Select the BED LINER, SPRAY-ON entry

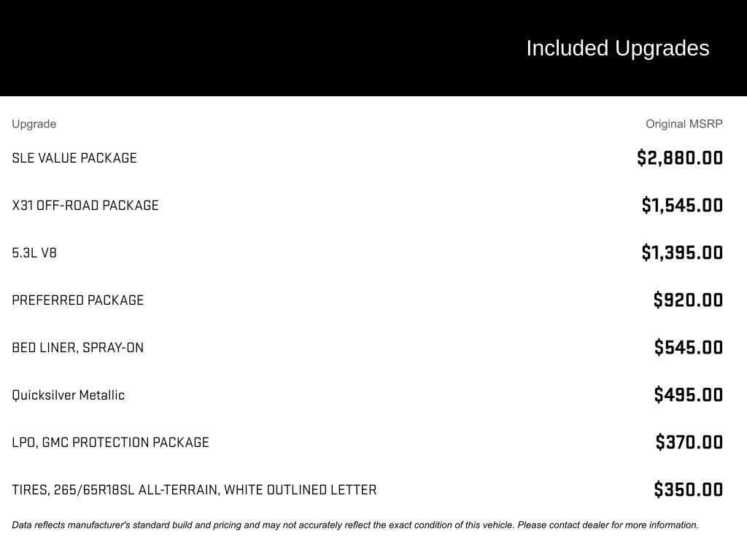[x=77, y=348]
